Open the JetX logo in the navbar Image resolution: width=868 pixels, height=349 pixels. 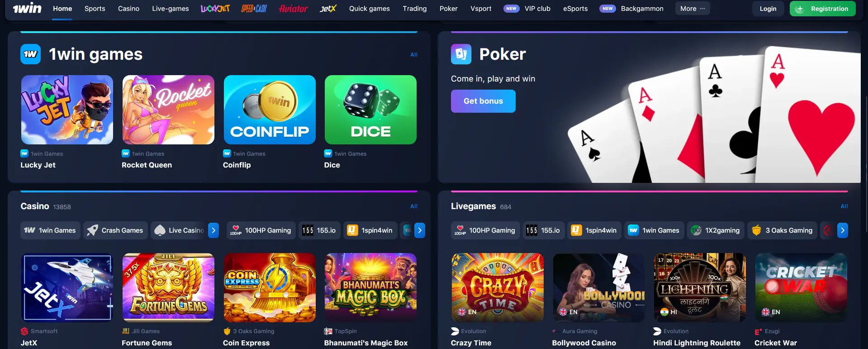pos(328,9)
